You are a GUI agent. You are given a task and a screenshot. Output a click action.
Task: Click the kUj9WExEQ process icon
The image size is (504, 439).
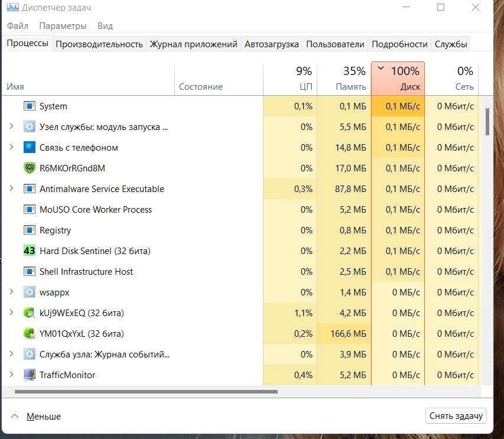pyautogui.click(x=30, y=313)
